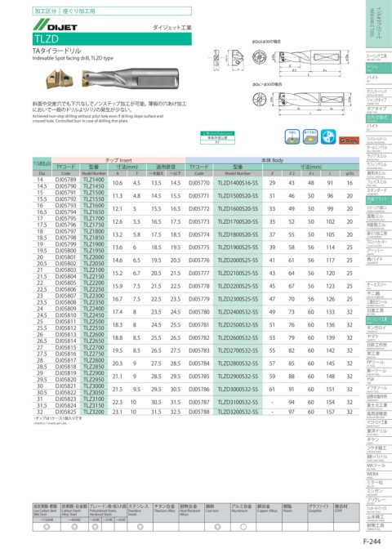Select body code DJ05788
The height and width of the screenshot is (553, 392).
199,412
